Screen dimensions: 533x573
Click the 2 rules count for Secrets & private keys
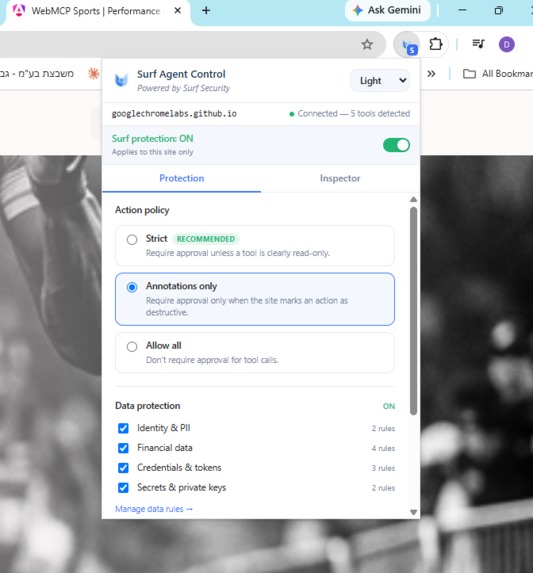pos(383,488)
